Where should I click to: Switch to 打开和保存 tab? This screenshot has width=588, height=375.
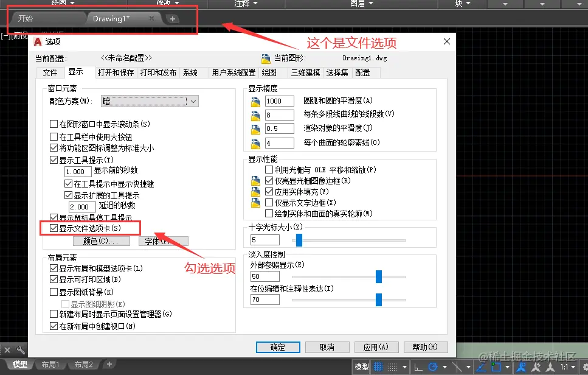(x=116, y=72)
